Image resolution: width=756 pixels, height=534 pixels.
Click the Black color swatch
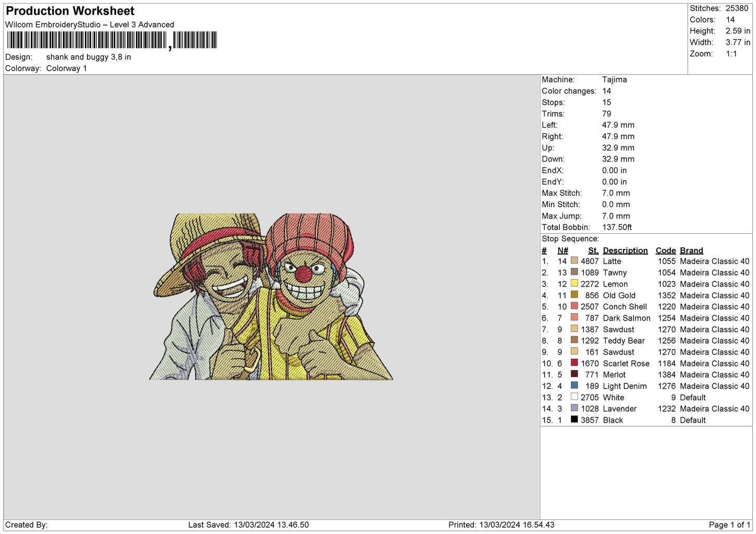click(574, 419)
